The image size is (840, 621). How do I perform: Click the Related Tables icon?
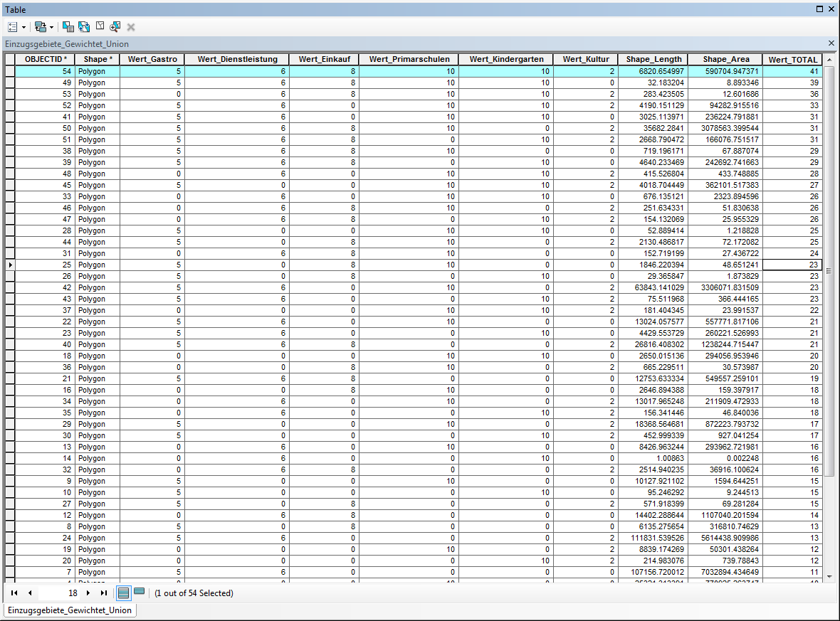(x=39, y=27)
